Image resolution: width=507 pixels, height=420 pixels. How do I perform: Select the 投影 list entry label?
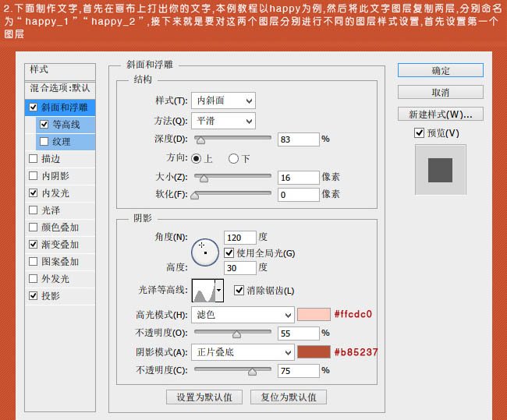pyautogui.click(x=51, y=296)
